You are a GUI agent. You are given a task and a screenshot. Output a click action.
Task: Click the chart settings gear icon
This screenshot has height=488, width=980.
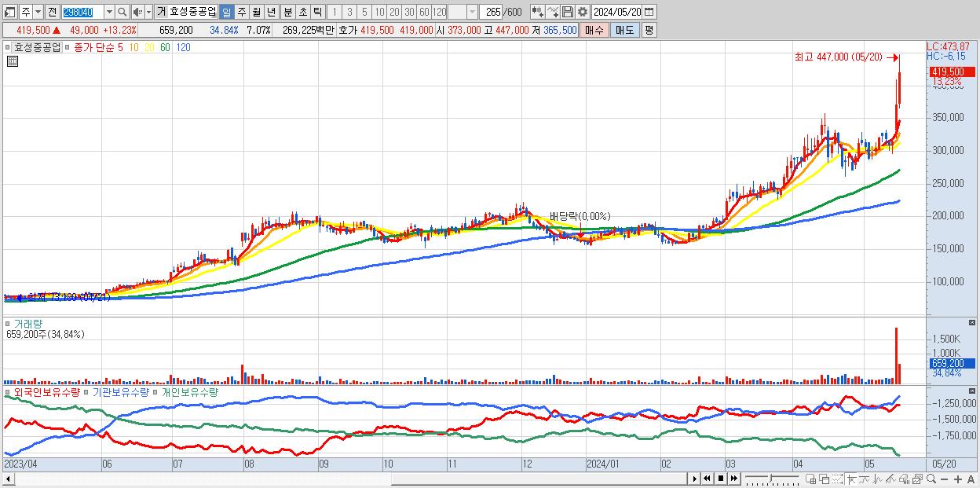point(582,12)
